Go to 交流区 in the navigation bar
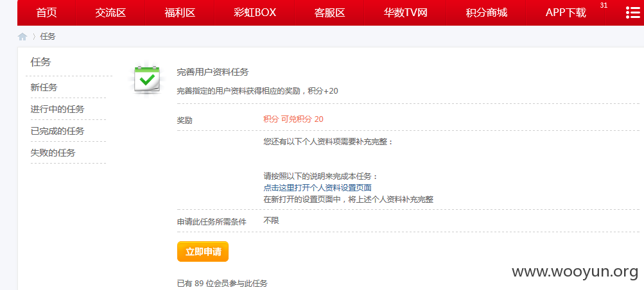644x290 pixels. pyautogui.click(x=110, y=12)
